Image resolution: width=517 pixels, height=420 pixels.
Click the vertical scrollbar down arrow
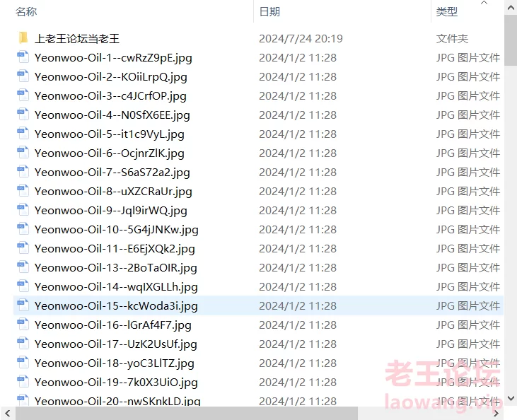click(511, 398)
